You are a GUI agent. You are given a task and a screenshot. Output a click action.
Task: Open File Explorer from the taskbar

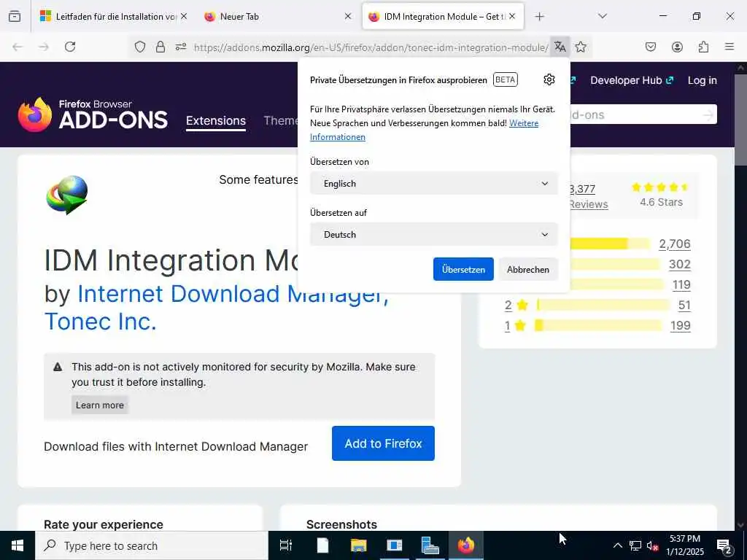(x=359, y=545)
